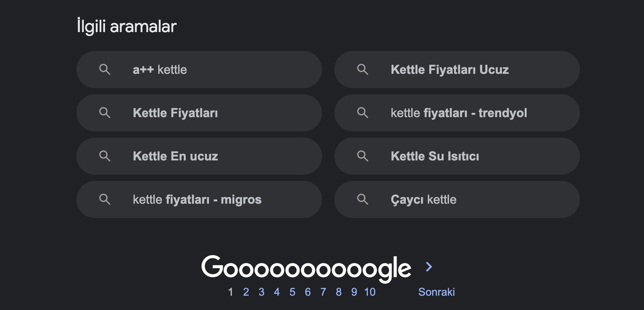
Task: Open results page 7
Action: click(323, 292)
